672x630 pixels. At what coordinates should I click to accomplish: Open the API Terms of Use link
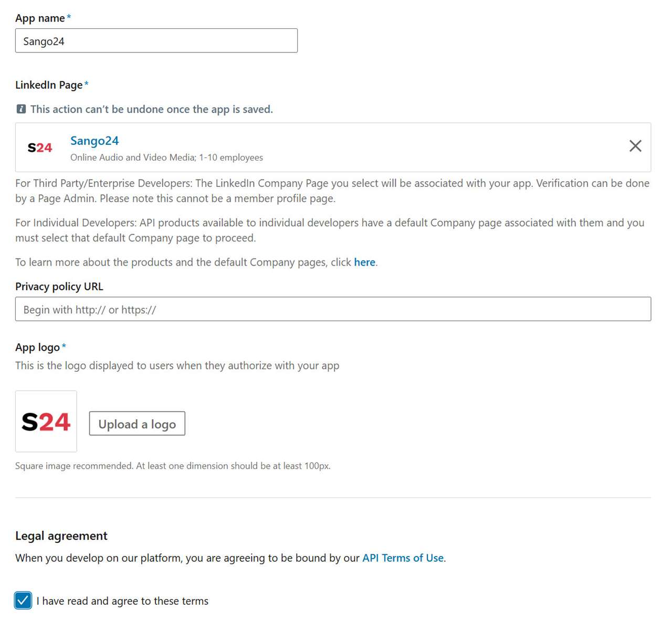[x=403, y=558]
